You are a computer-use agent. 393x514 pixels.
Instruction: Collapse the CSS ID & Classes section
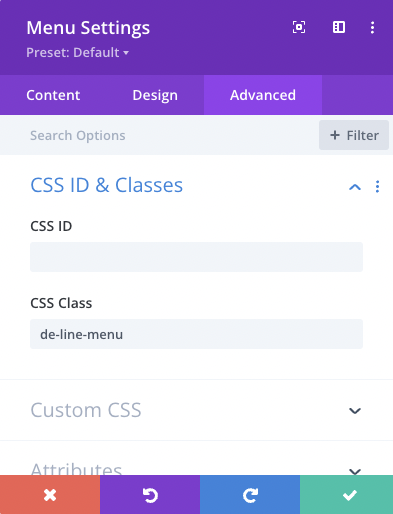[x=355, y=187]
